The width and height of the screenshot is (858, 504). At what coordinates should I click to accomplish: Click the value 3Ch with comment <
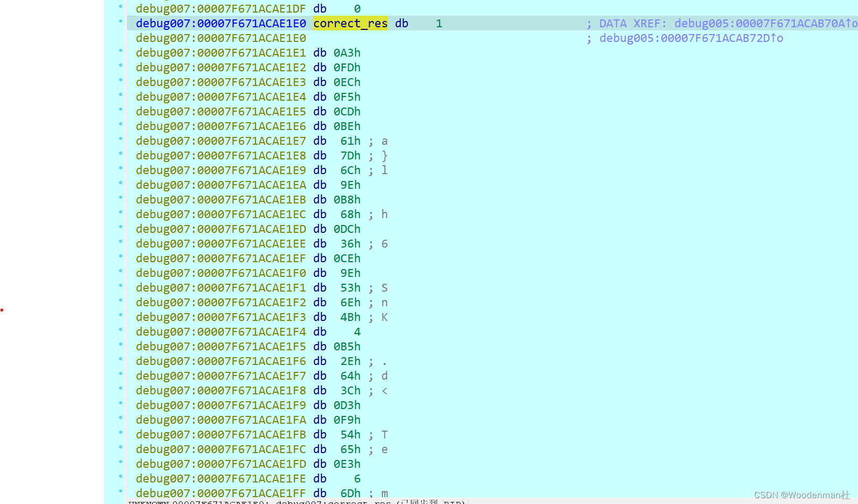pyautogui.click(x=350, y=391)
